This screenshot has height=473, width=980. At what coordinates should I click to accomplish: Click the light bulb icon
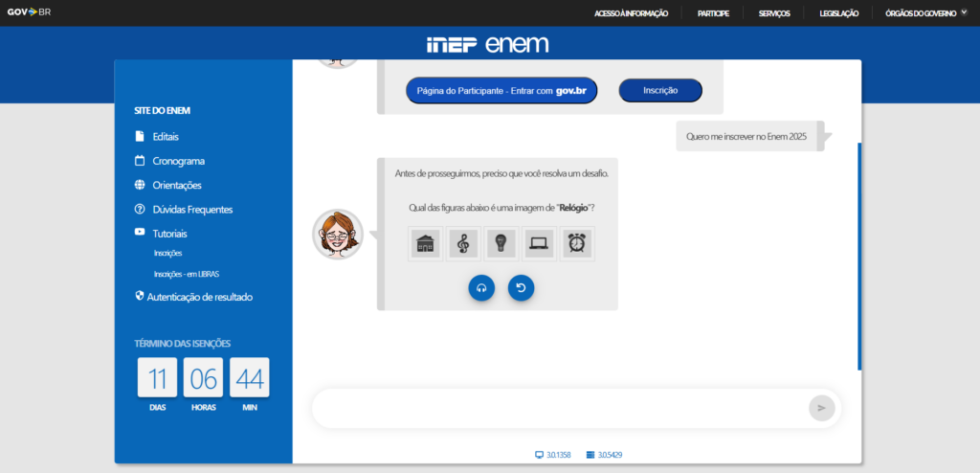501,244
